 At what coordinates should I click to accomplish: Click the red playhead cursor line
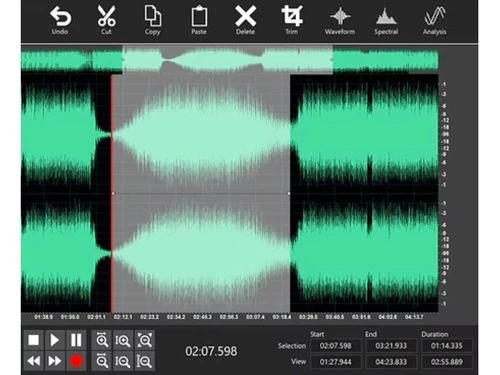pos(112,193)
